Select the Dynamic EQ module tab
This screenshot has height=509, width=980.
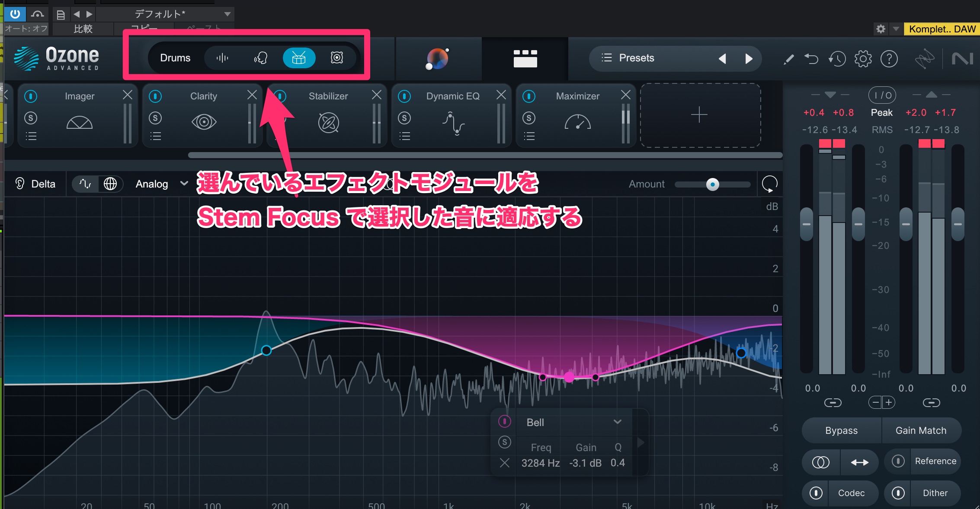click(452, 96)
